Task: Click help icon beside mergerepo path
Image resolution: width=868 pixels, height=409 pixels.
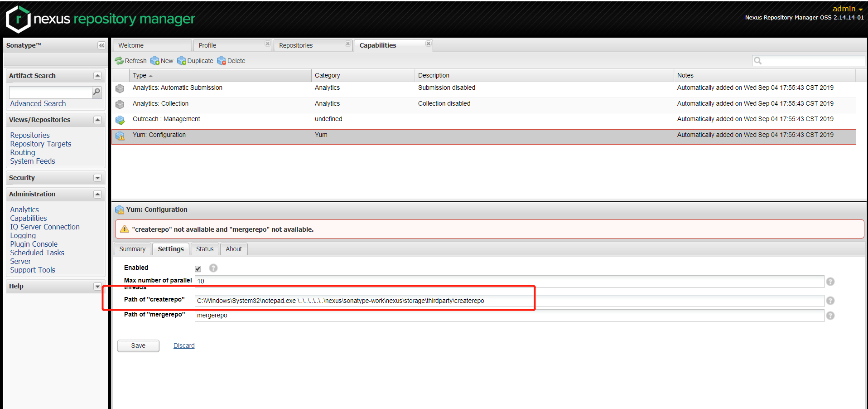Action: (830, 316)
